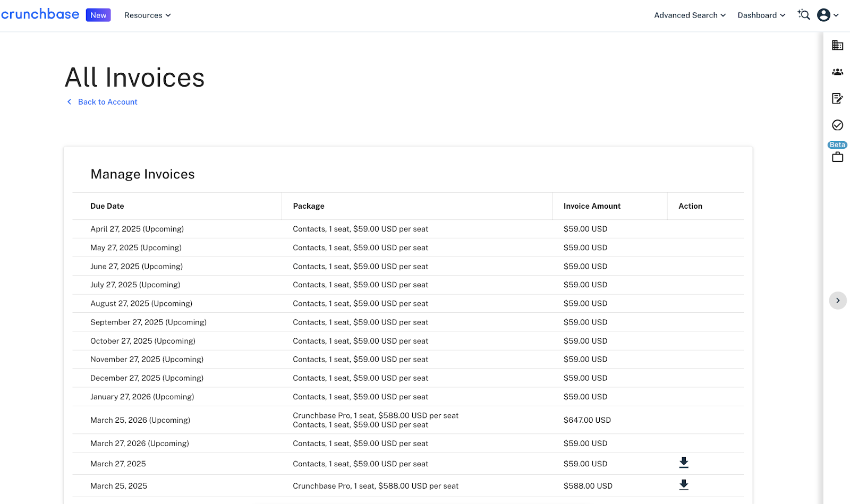Download the March 25, 2025 invoice
The image size is (850, 504).
click(x=684, y=485)
